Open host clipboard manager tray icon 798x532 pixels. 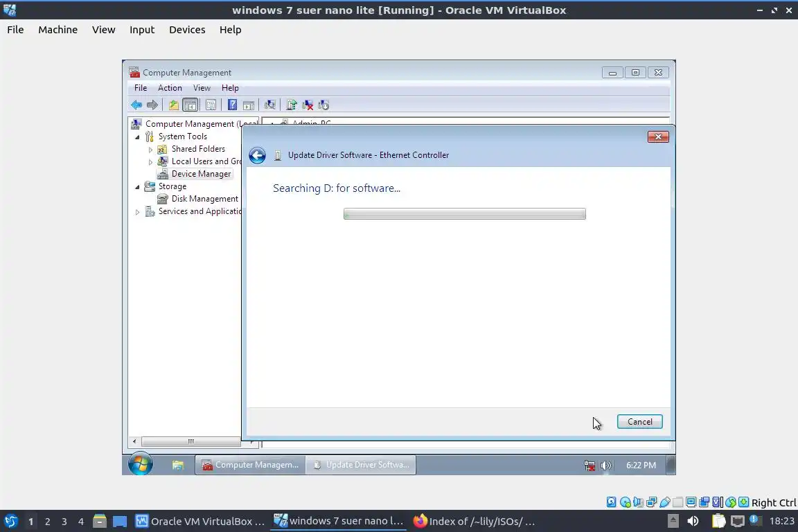pos(718,521)
